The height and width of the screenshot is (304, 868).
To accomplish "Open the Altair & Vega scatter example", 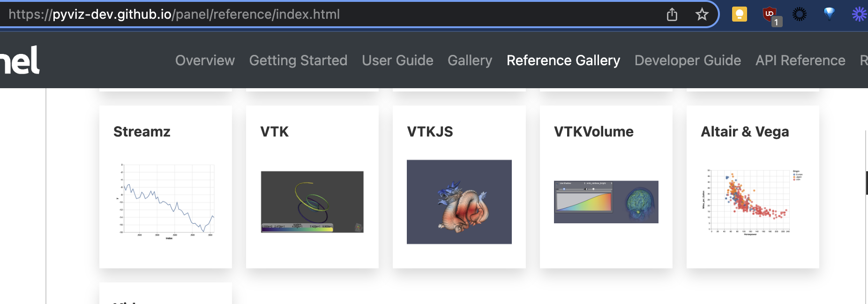I will 753,202.
